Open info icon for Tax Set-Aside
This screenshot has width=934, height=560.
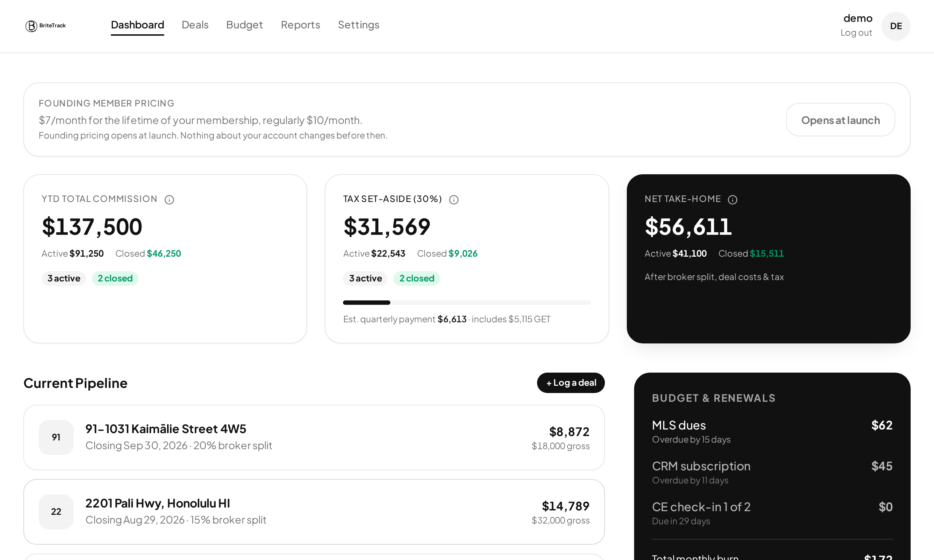pos(454,200)
